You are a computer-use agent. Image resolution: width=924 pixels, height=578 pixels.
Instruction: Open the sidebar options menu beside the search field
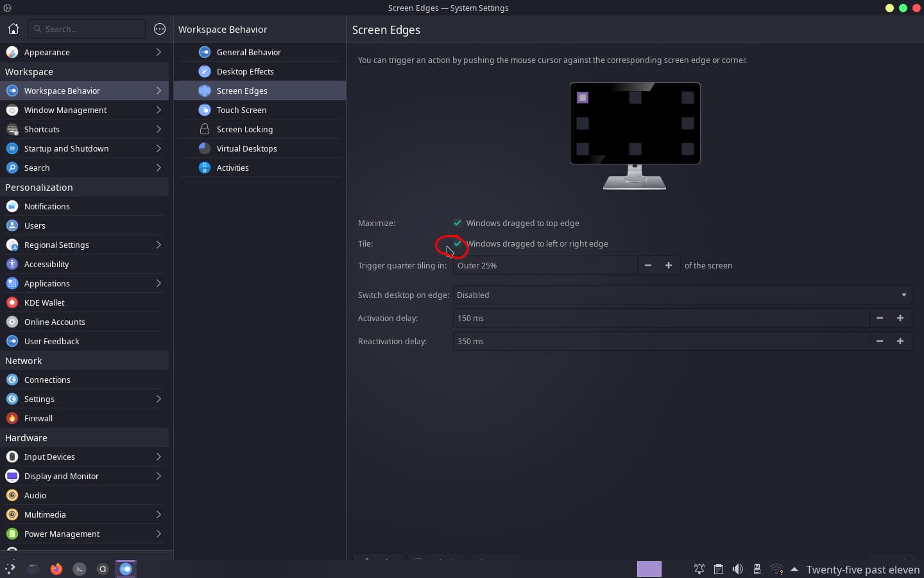coord(160,29)
